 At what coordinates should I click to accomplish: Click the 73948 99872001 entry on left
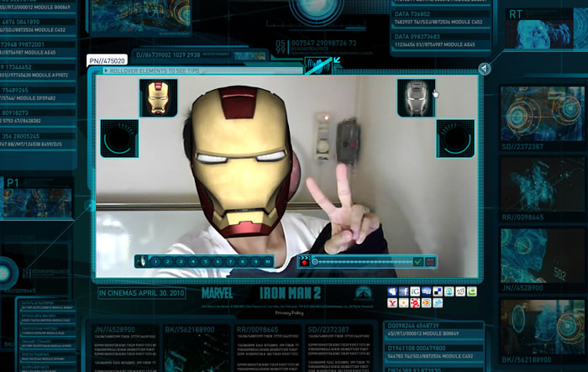[x=38, y=49]
